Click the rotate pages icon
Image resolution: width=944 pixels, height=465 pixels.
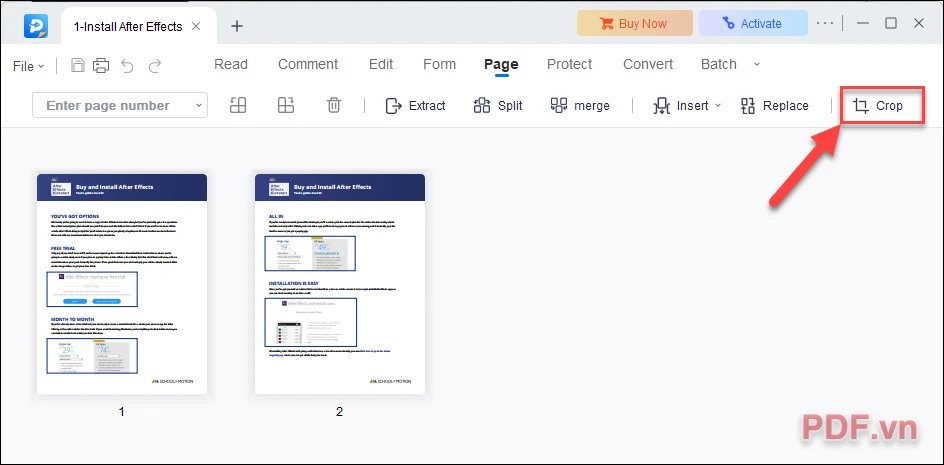pyautogui.click(x=285, y=105)
